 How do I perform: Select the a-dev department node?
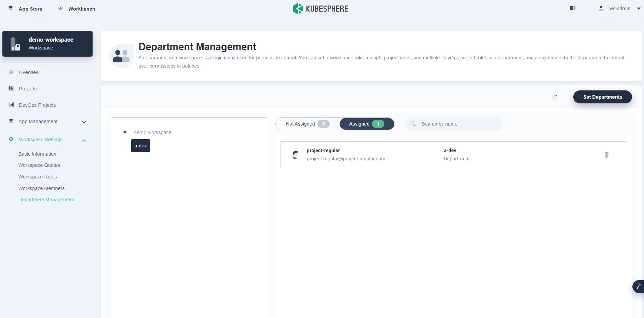(140, 146)
